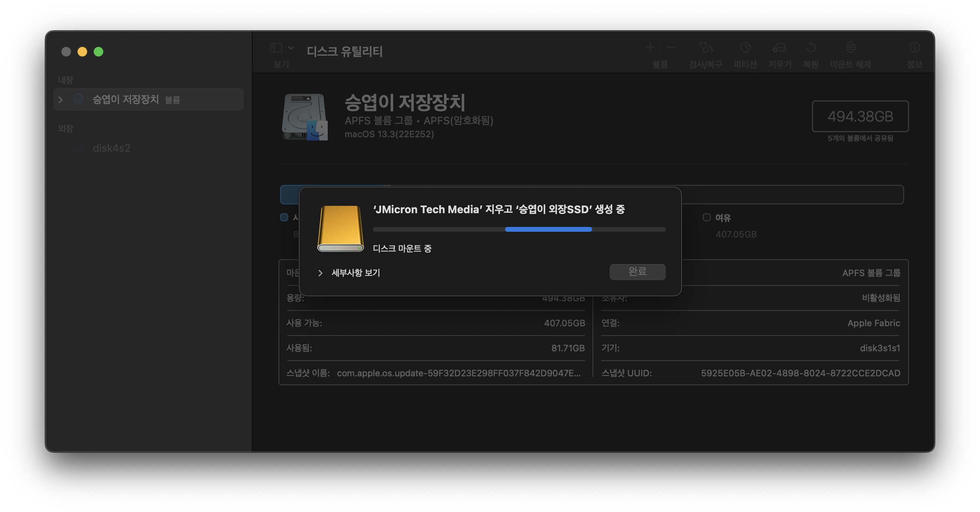Screen dimensions: 980x512
Task: Click the First Aid (검사/복구) stethoscope icon
Action: [x=706, y=48]
